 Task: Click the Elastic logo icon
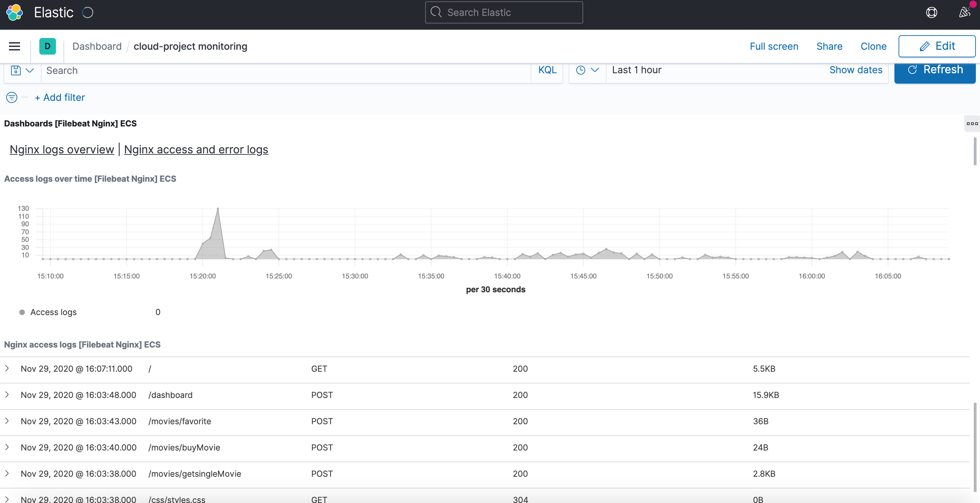tap(14, 12)
